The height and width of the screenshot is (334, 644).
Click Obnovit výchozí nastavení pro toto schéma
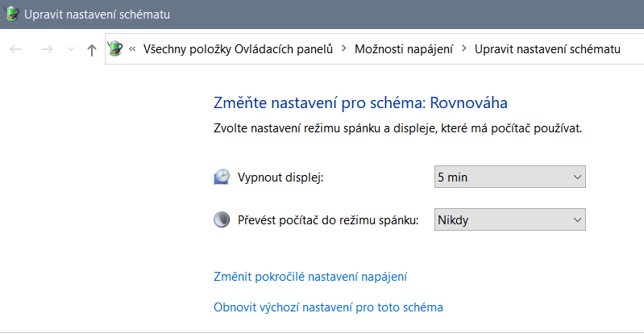pyautogui.click(x=328, y=307)
